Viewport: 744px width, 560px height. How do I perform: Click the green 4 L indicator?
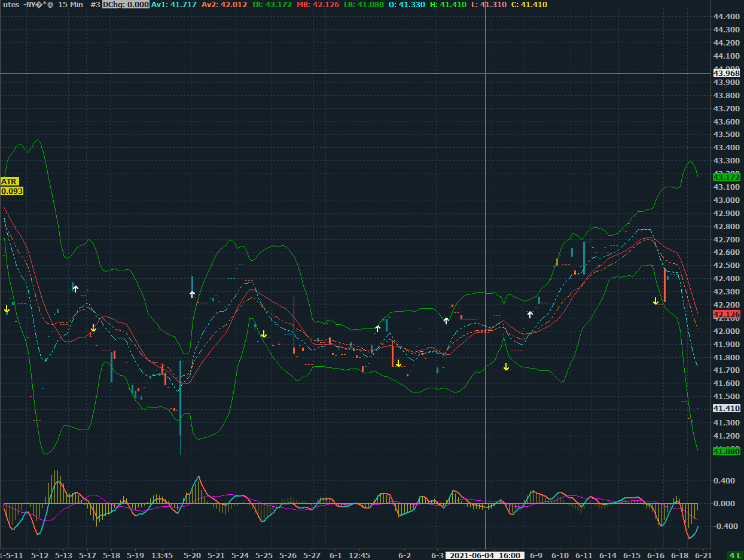tap(734, 555)
